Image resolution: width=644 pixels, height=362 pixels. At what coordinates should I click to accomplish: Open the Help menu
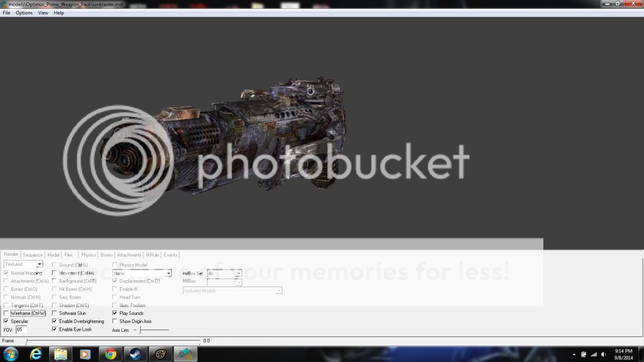click(x=58, y=13)
